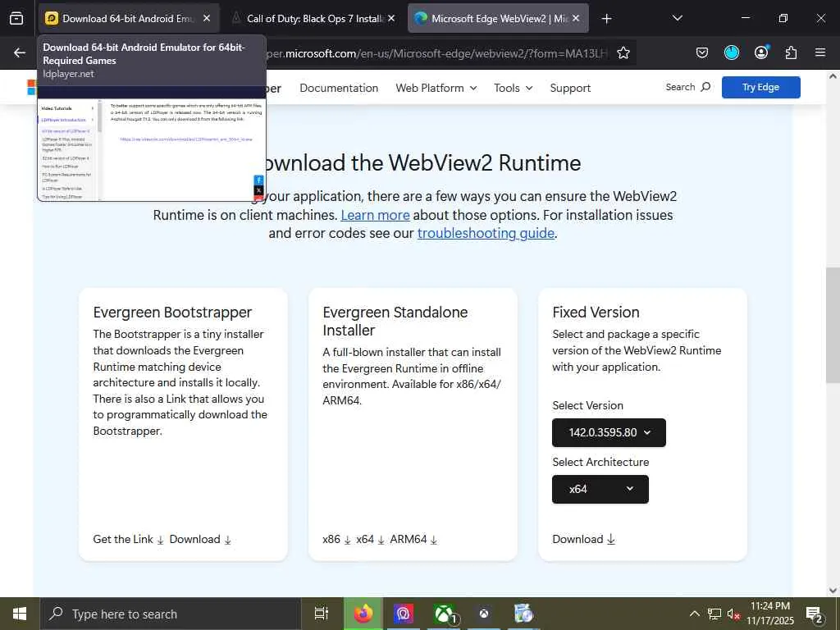Open the Firefox hamburger menu

tap(820, 52)
